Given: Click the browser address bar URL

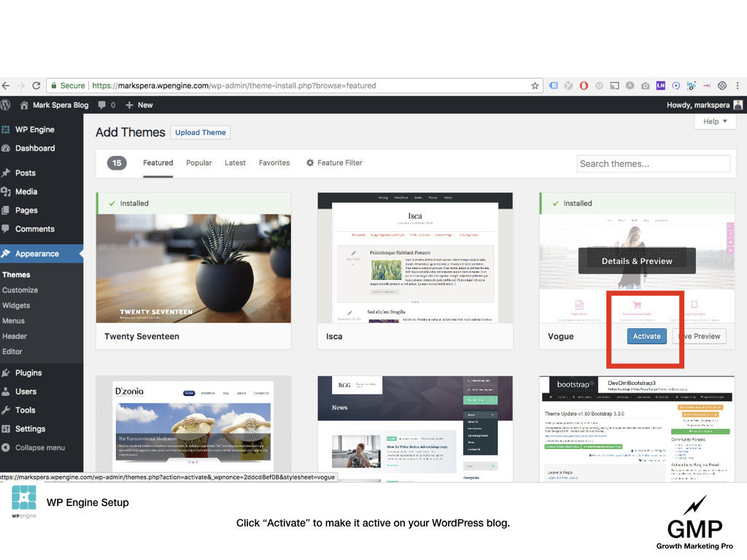Looking at the screenshot, I should [234, 86].
